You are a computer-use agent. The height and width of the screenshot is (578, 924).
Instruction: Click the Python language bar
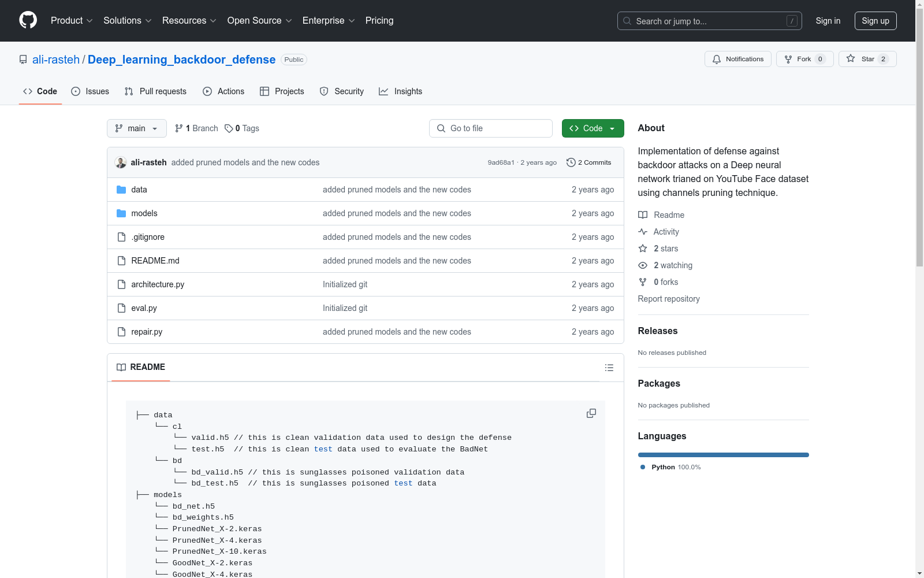pos(723,455)
